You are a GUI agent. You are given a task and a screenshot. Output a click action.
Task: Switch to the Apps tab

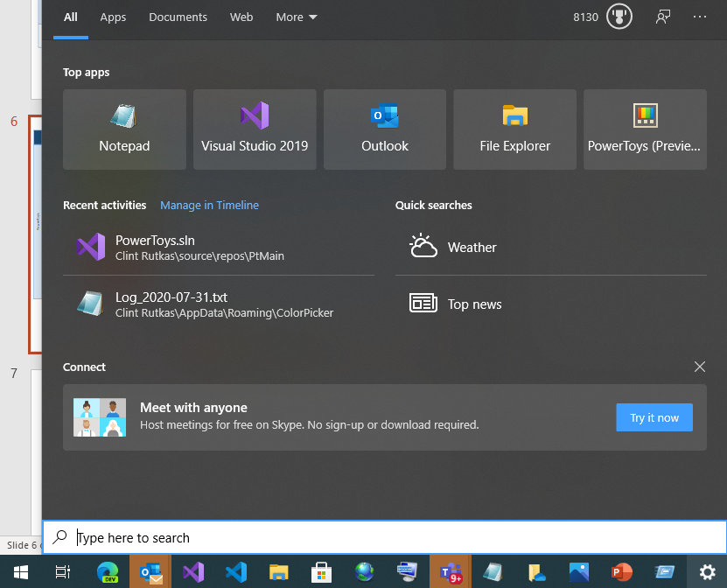[x=113, y=16]
